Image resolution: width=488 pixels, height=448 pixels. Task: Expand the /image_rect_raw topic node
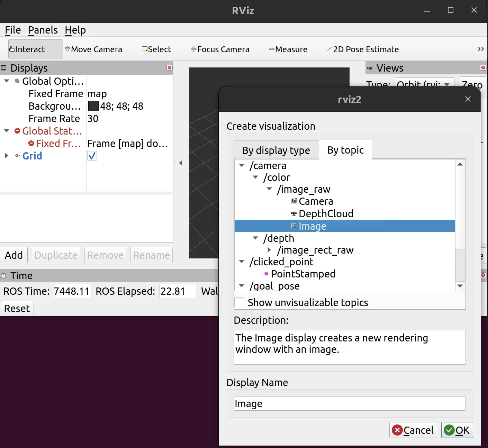click(x=269, y=250)
